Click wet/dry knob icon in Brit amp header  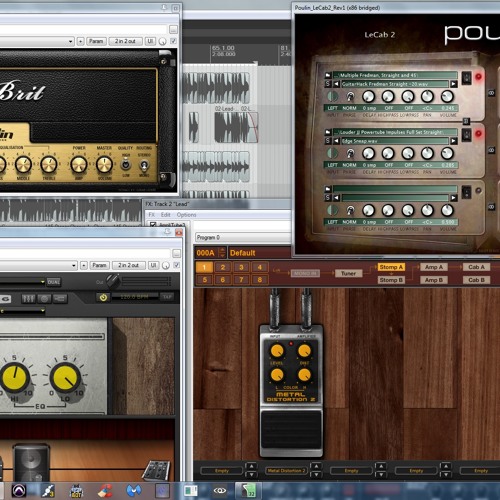(x=162, y=41)
